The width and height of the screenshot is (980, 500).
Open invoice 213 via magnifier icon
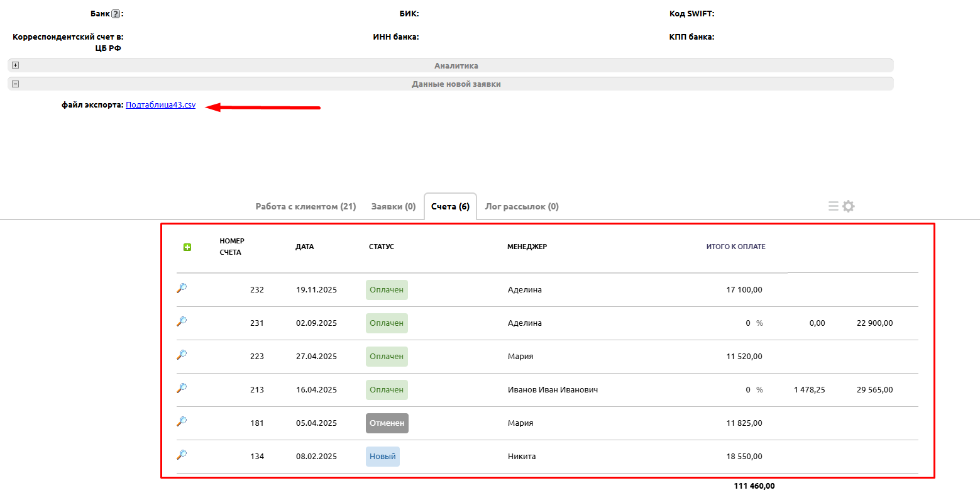(182, 388)
